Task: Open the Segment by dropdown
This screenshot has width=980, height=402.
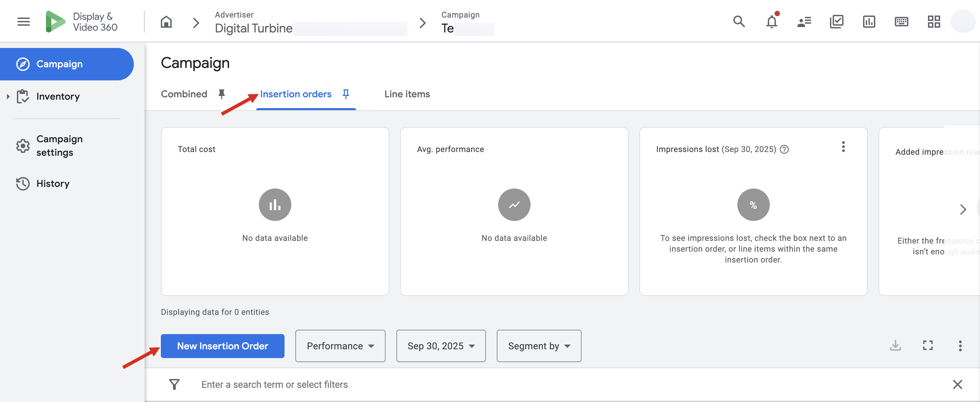Action: (539, 346)
